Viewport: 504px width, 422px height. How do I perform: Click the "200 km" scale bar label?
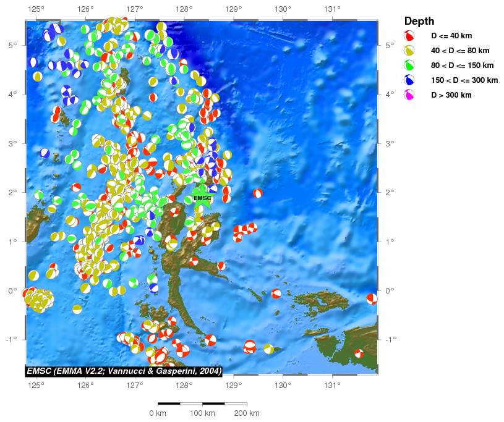(247, 413)
